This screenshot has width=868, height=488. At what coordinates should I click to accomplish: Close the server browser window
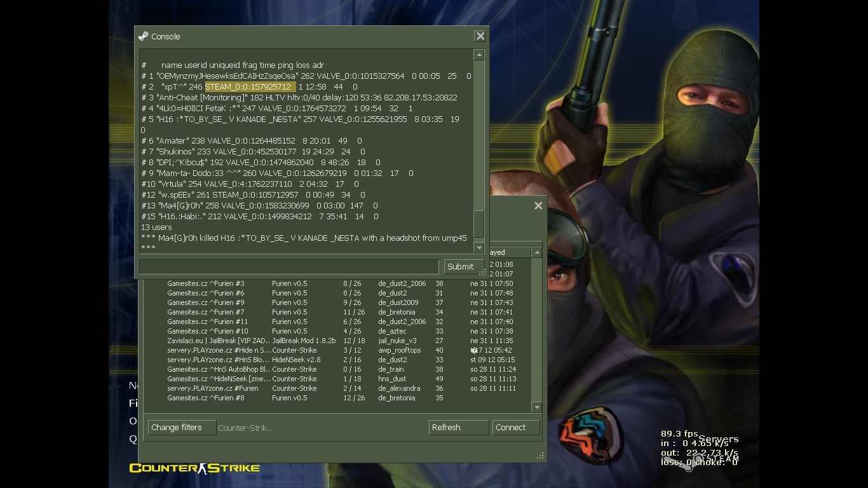tap(538, 206)
